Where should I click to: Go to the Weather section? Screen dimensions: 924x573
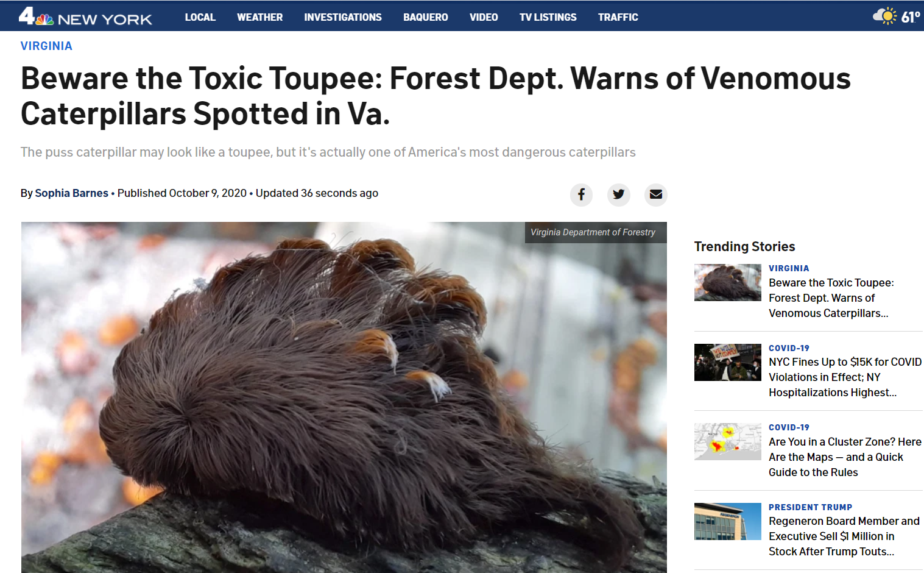coord(260,17)
